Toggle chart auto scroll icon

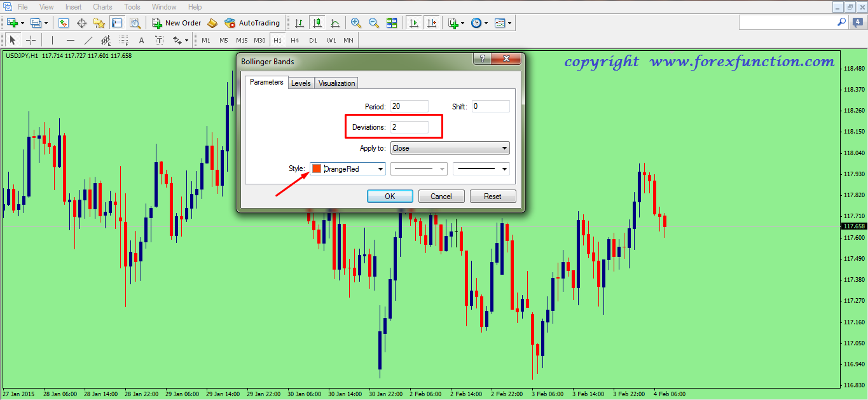pyautogui.click(x=414, y=23)
